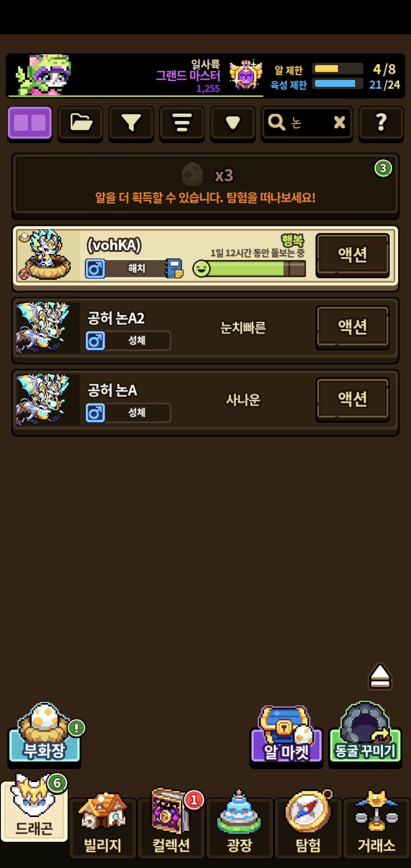Image resolution: width=411 pixels, height=868 pixels.
Task: Clear the search text with X
Action: pos(339,123)
